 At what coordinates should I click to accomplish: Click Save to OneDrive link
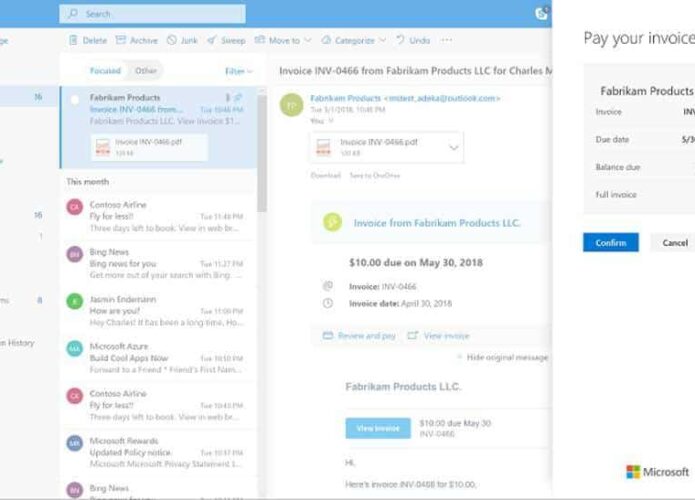point(375,176)
